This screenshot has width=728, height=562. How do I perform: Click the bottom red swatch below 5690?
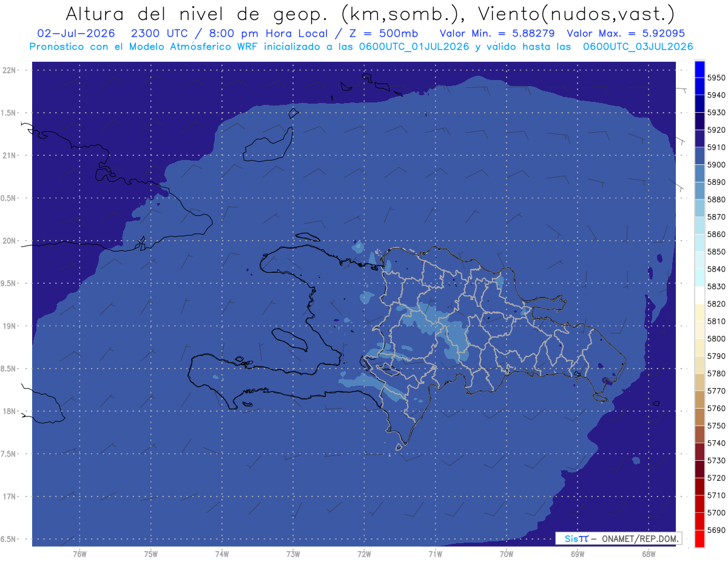coord(699,538)
